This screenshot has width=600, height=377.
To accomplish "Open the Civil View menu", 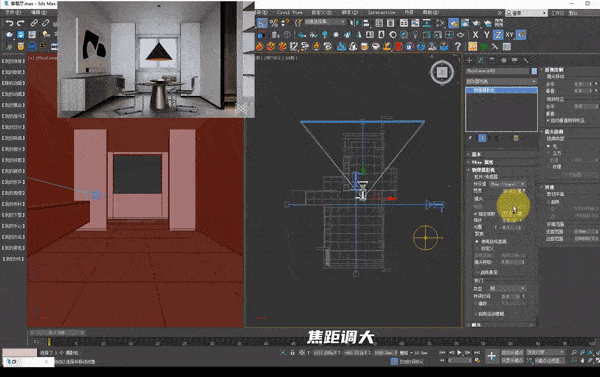I will (289, 13).
